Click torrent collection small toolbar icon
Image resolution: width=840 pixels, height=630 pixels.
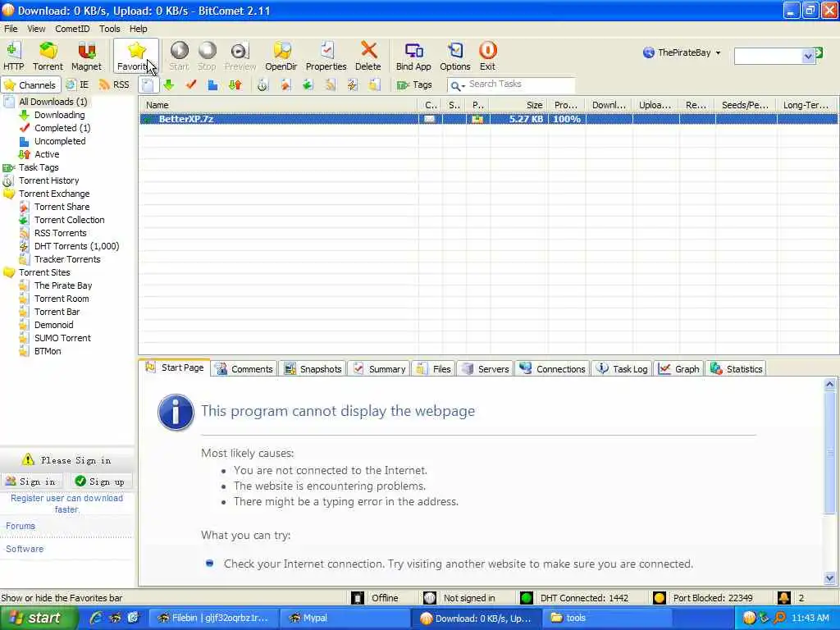pos(308,84)
